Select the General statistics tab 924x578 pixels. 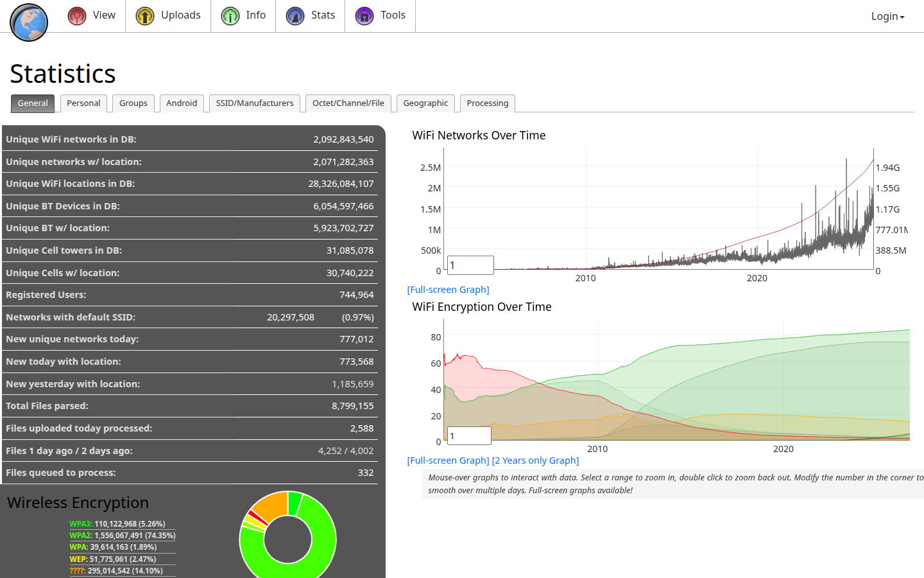pyautogui.click(x=33, y=103)
